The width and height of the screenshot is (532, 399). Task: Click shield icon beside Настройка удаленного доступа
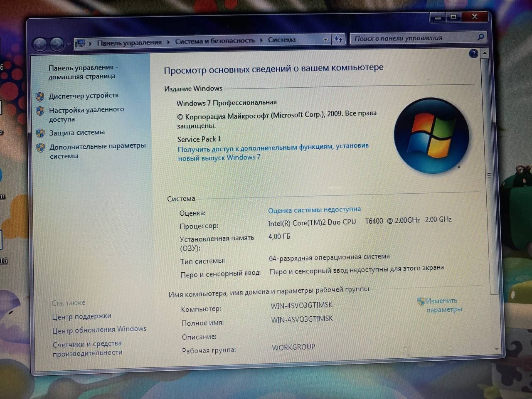[x=40, y=111]
